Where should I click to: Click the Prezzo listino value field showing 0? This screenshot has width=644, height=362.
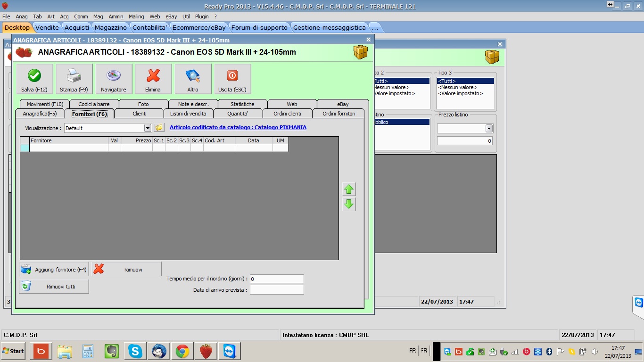click(464, 140)
